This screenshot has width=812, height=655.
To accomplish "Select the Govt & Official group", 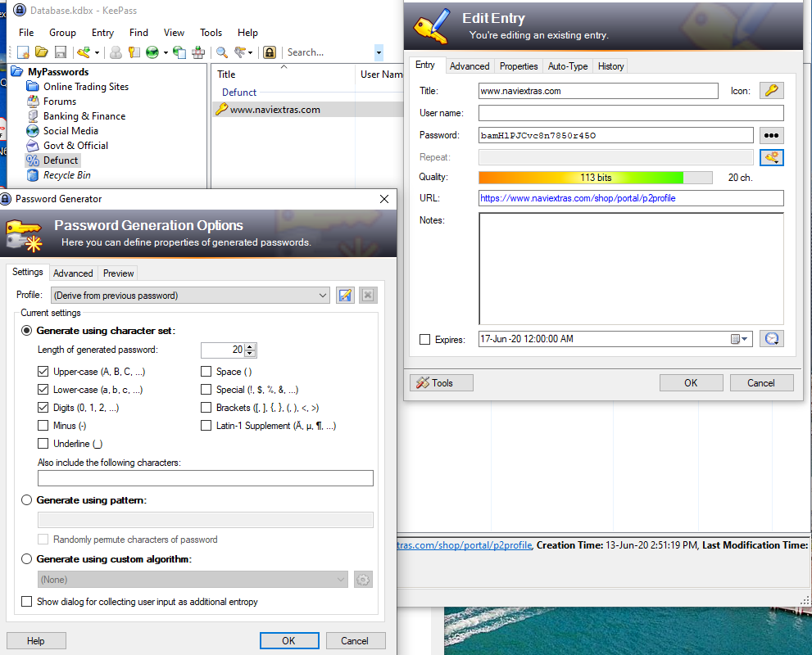I will [75, 146].
